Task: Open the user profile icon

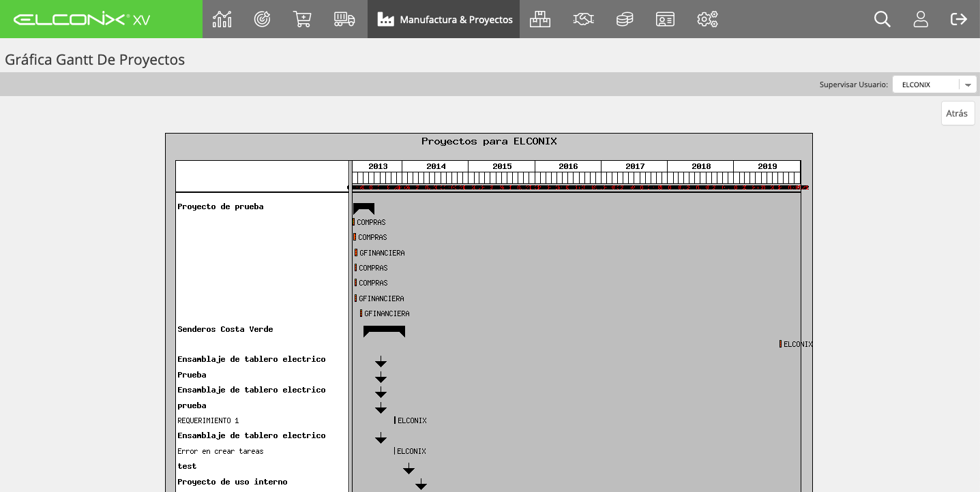Action: pyautogui.click(x=921, y=19)
